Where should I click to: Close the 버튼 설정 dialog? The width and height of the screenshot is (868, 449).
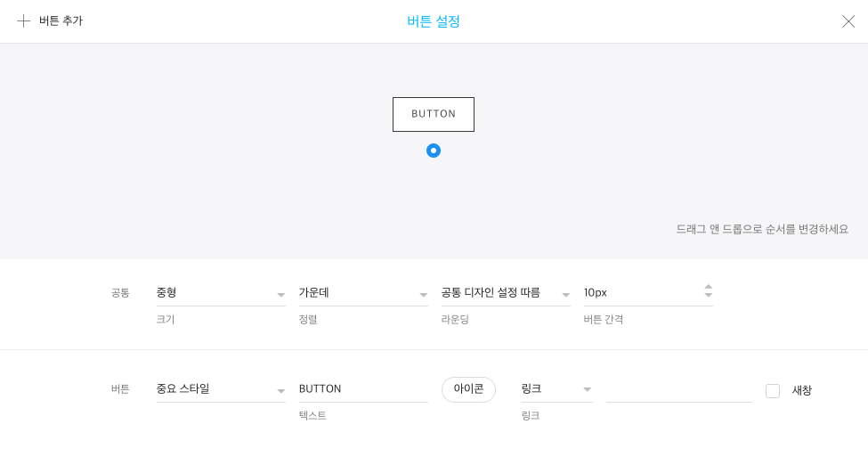848,21
